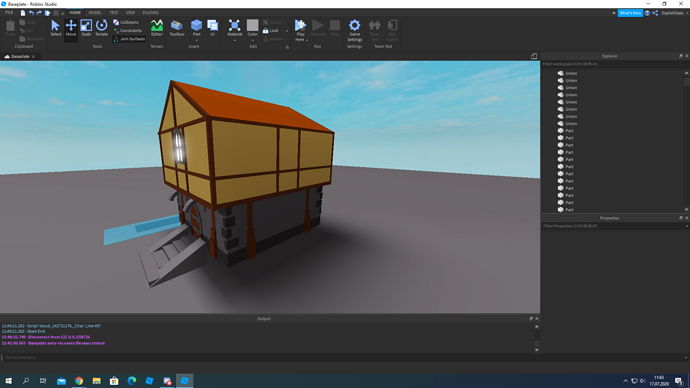Open the Terrain Editor
The height and width of the screenshot is (388, 690).
(x=157, y=28)
